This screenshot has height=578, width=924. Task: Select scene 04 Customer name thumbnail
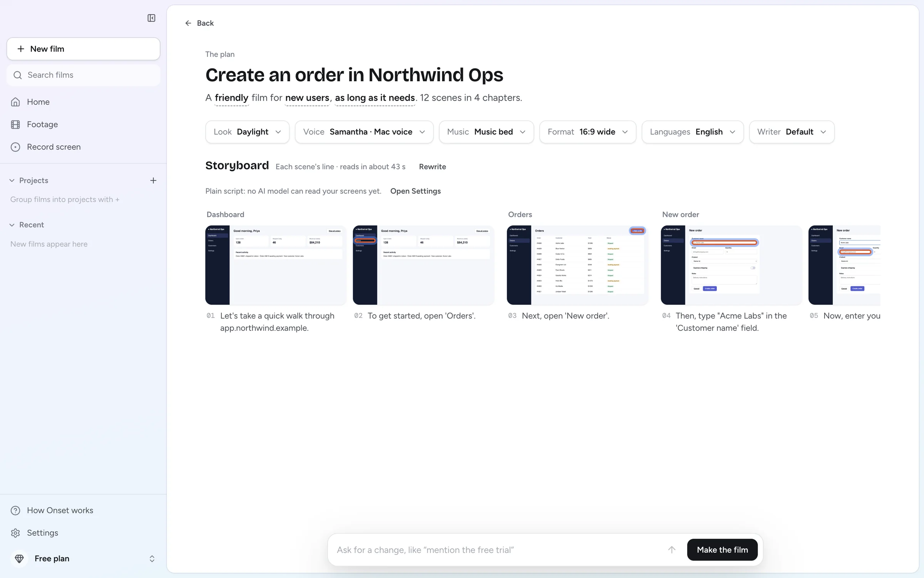coord(731,265)
